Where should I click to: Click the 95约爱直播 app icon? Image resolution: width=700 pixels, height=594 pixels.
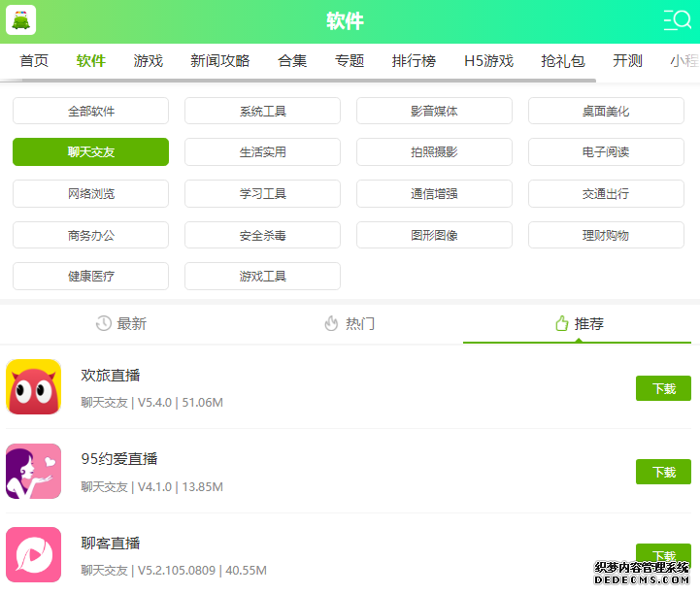(x=33, y=471)
